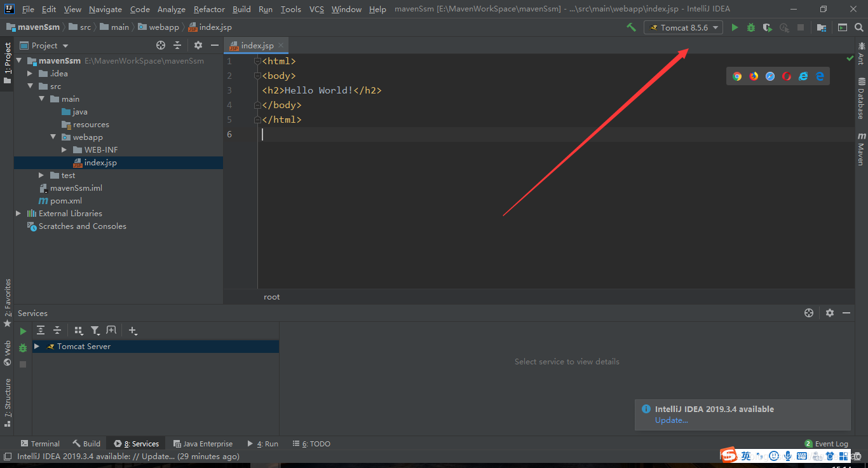Open the Build menu
Screen dimensions: 868x468
(241, 9)
